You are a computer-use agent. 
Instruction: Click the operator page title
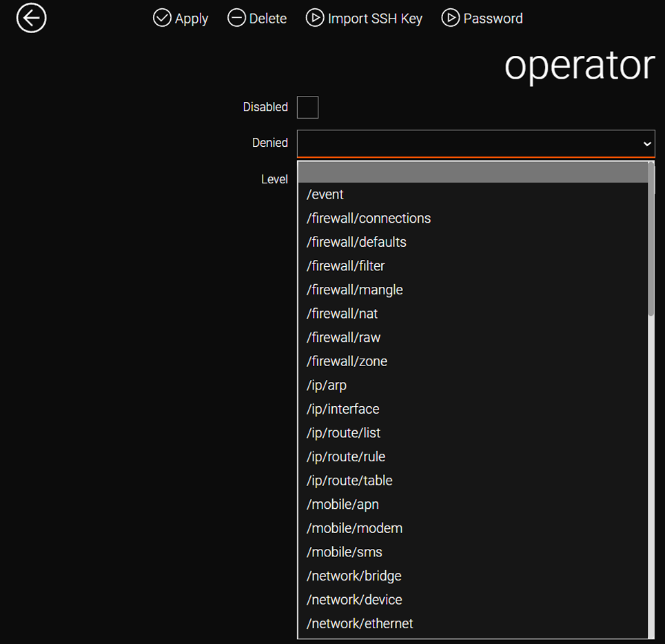tap(580, 66)
